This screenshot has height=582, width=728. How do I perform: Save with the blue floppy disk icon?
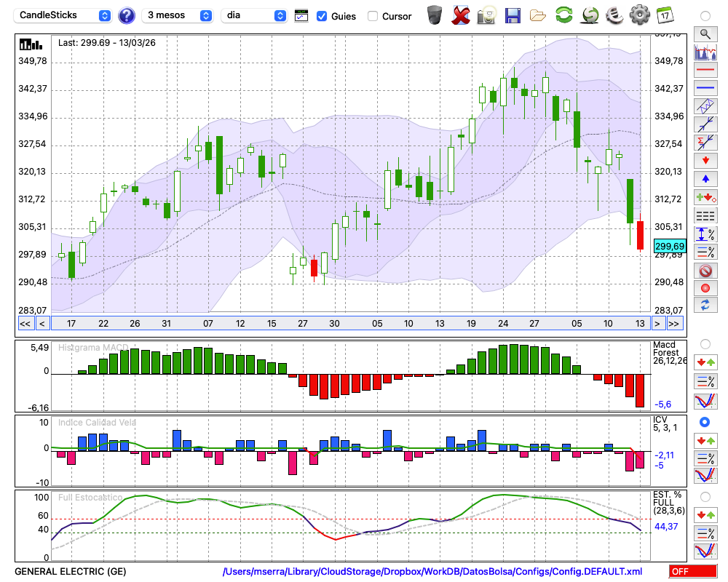coord(513,15)
